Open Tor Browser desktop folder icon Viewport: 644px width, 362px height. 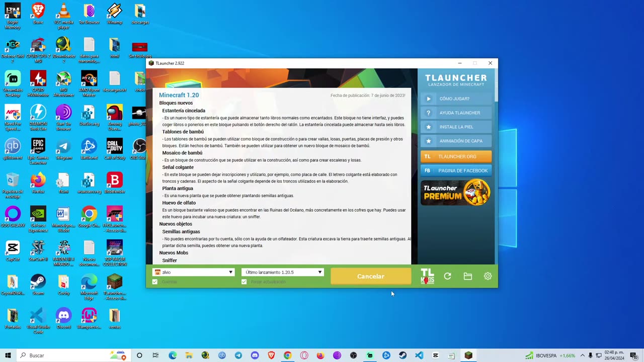[x=89, y=14]
